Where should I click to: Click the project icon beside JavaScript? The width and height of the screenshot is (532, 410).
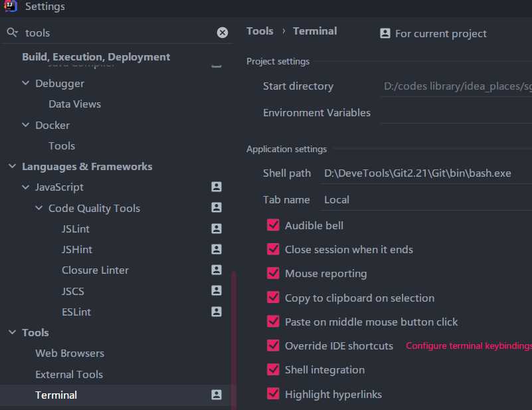pyautogui.click(x=216, y=187)
